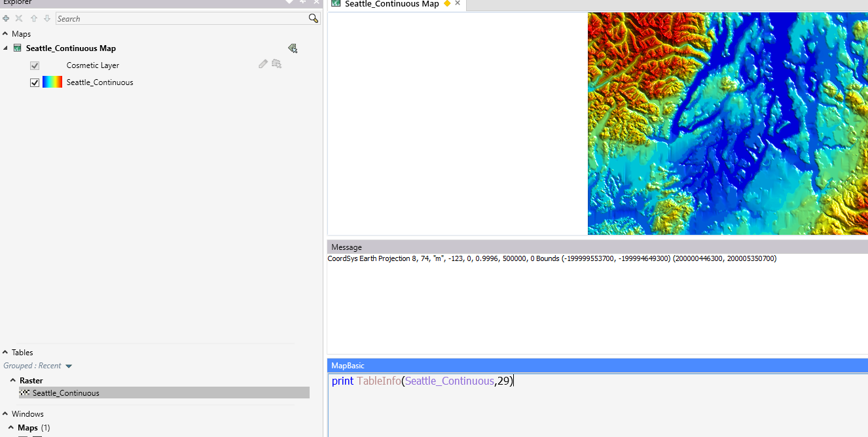
Task: Click the Add item plus icon in Explorer
Action: (x=6, y=18)
